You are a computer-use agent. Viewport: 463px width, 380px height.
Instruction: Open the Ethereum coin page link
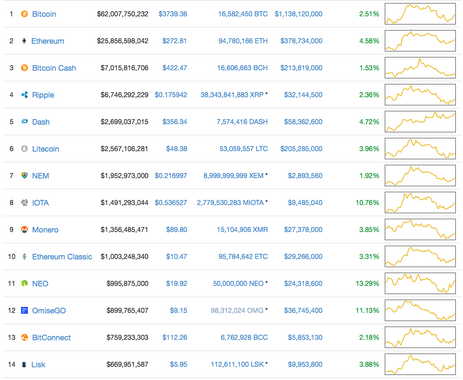click(x=48, y=41)
